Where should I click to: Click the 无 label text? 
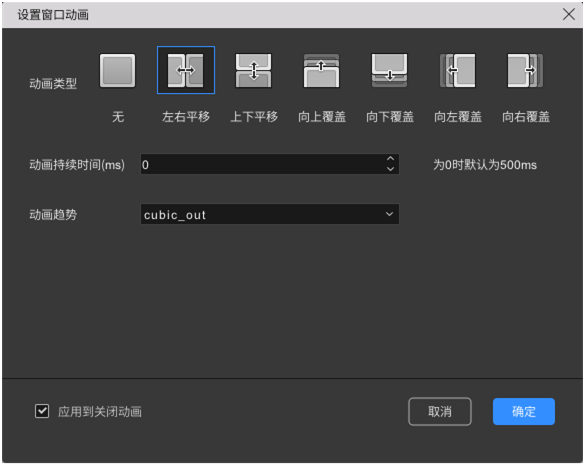(118, 117)
